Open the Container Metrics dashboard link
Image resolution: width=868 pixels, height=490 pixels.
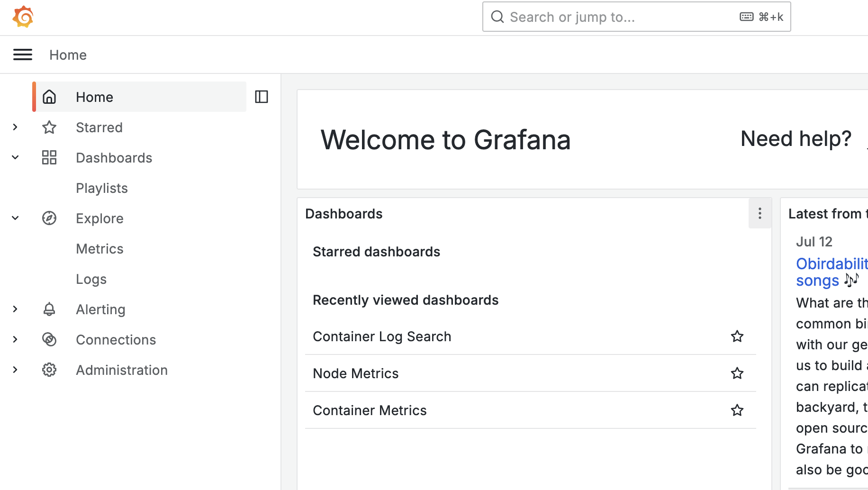click(370, 410)
